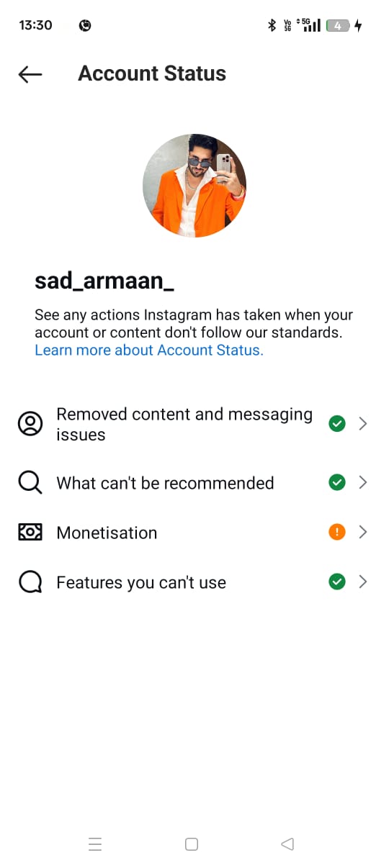Image resolution: width=389 pixels, height=868 pixels.
Task: Click the green check on Features you can't use
Action: pyautogui.click(x=336, y=582)
